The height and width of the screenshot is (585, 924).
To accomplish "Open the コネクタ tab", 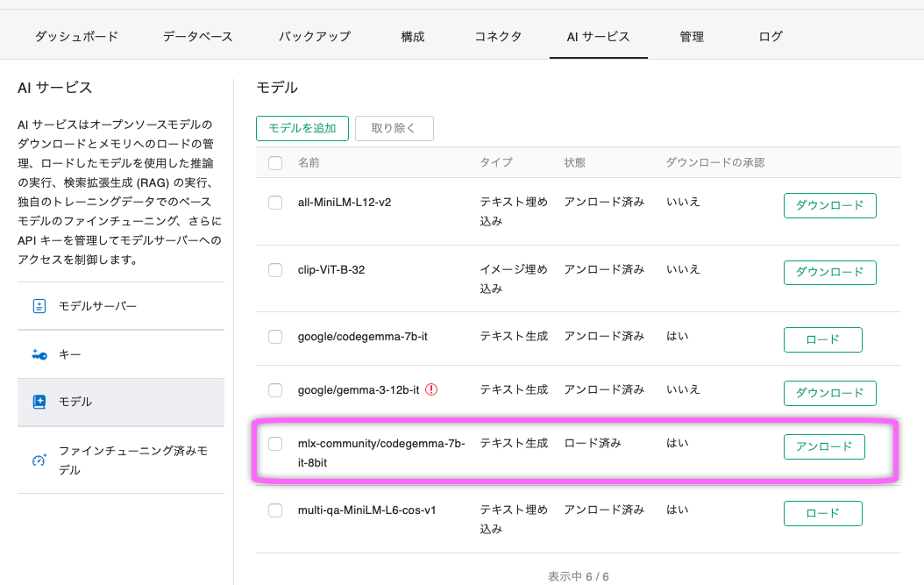I will 498,37.
